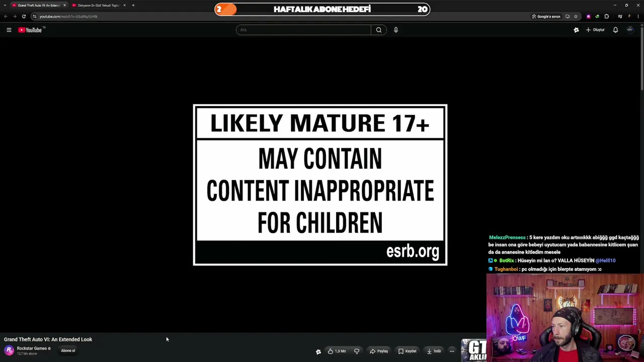View site information for youtube.com

pyautogui.click(x=34, y=16)
